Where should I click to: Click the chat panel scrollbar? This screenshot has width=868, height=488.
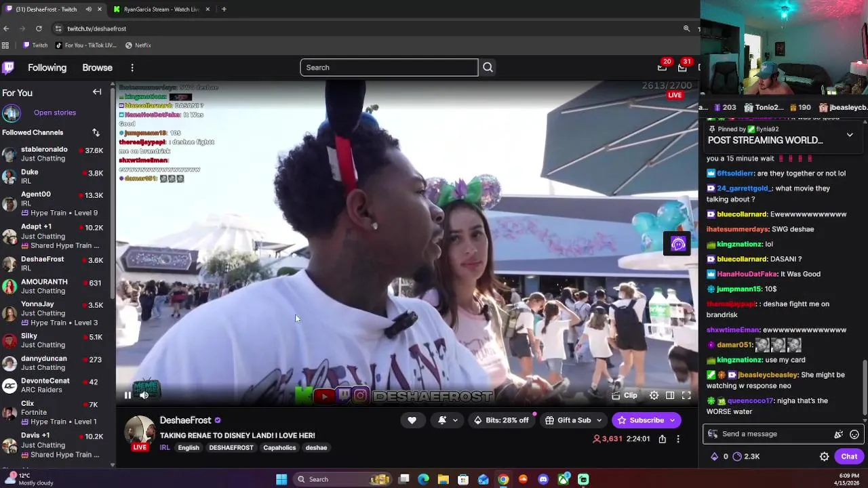click(x=865, y=386)
